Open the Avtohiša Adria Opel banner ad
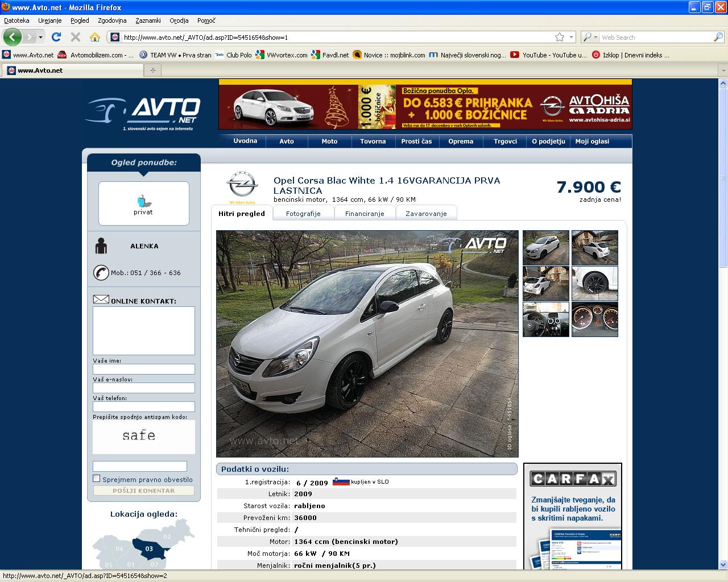 (425, 104)
